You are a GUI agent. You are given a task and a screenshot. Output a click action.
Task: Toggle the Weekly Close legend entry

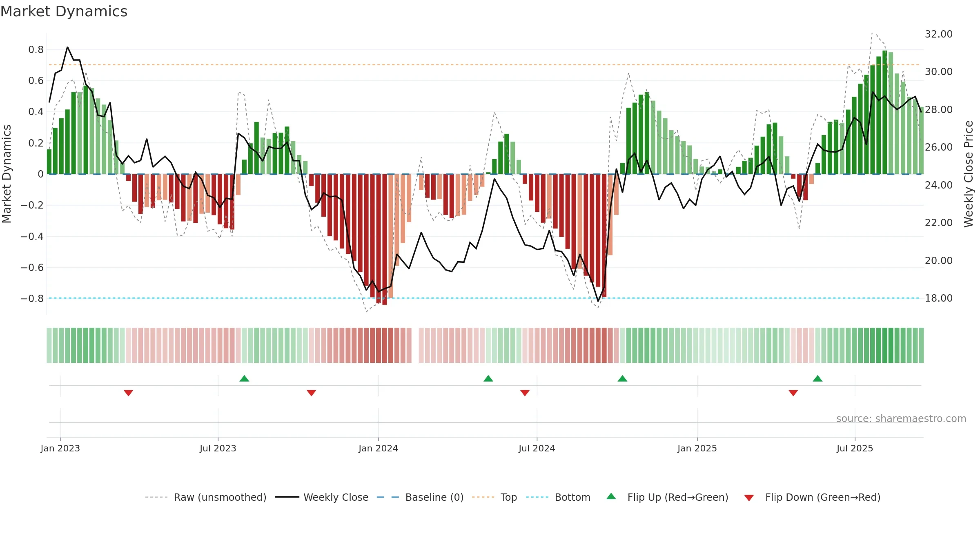[x=321, y=497]
